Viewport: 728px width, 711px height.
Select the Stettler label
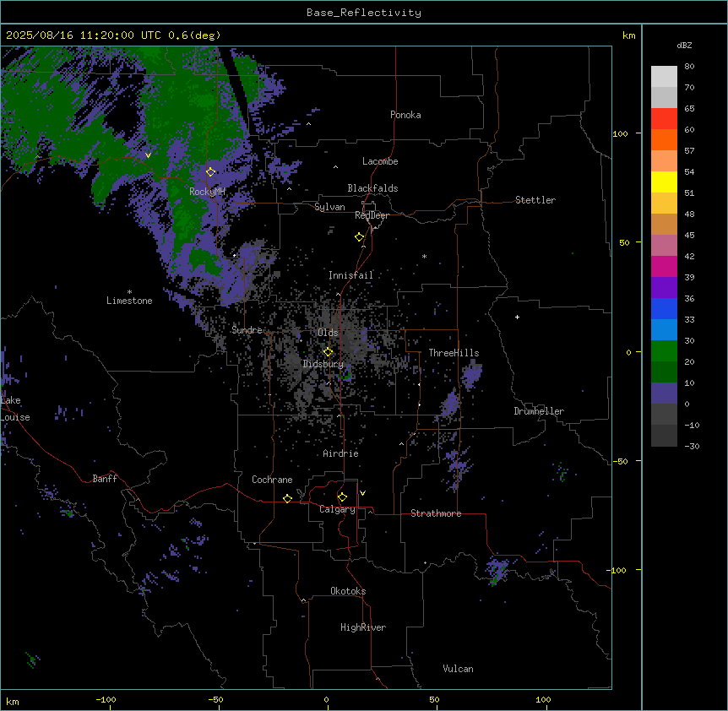coord(535,200)
